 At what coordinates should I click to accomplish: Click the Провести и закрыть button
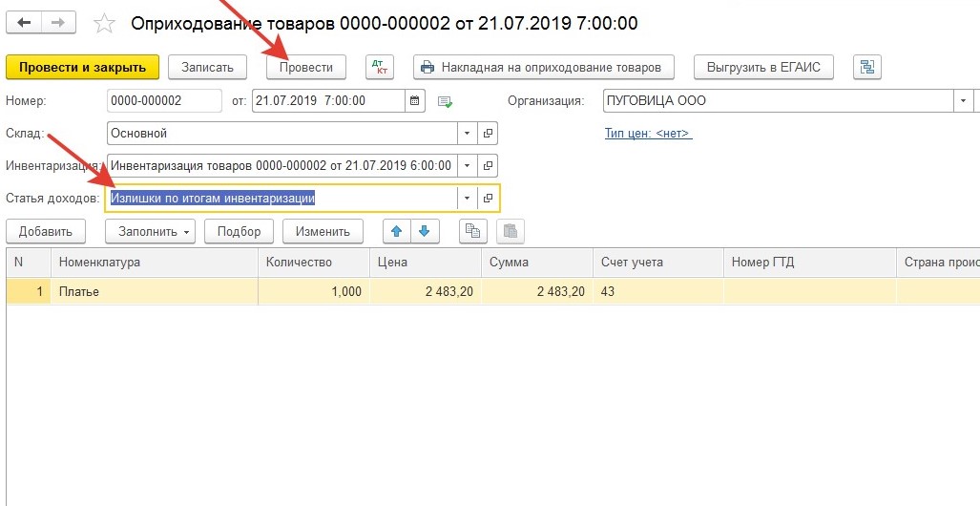(82, 68)
